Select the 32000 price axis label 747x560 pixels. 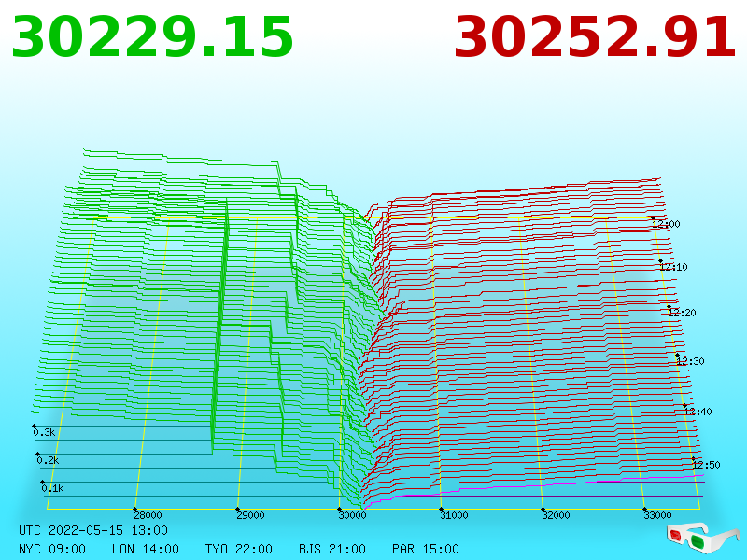coord(556,515)
